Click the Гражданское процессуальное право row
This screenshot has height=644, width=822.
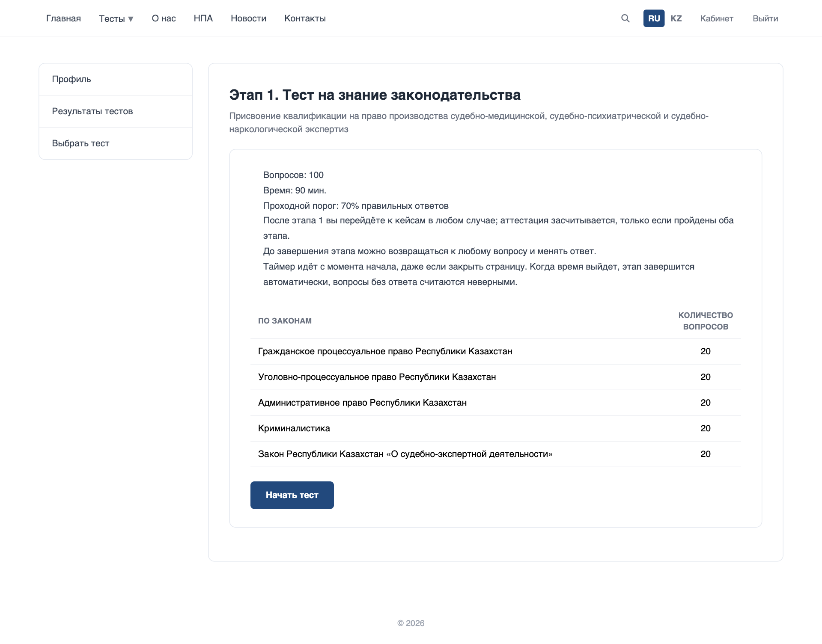[495, 351]
